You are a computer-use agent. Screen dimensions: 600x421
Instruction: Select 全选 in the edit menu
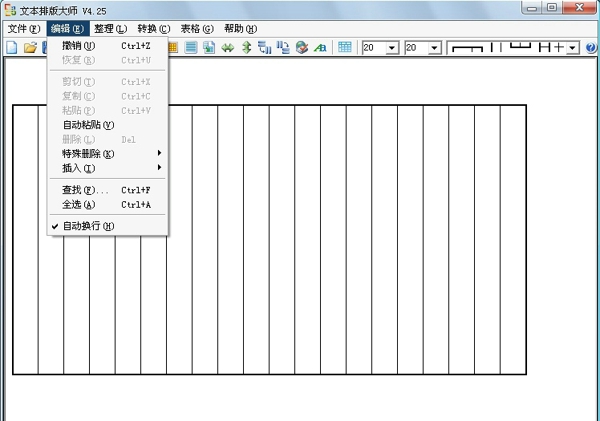pyautogui.click(x=78, y=205)
